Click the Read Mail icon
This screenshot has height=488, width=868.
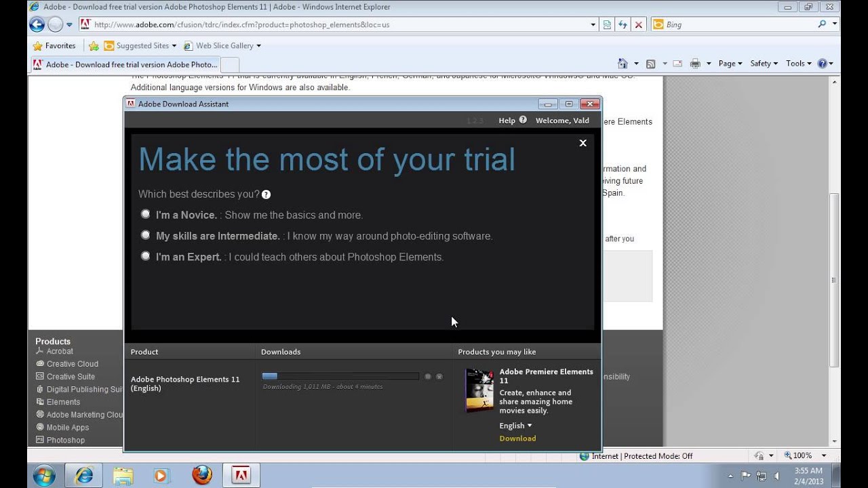(x=677, y=64)
